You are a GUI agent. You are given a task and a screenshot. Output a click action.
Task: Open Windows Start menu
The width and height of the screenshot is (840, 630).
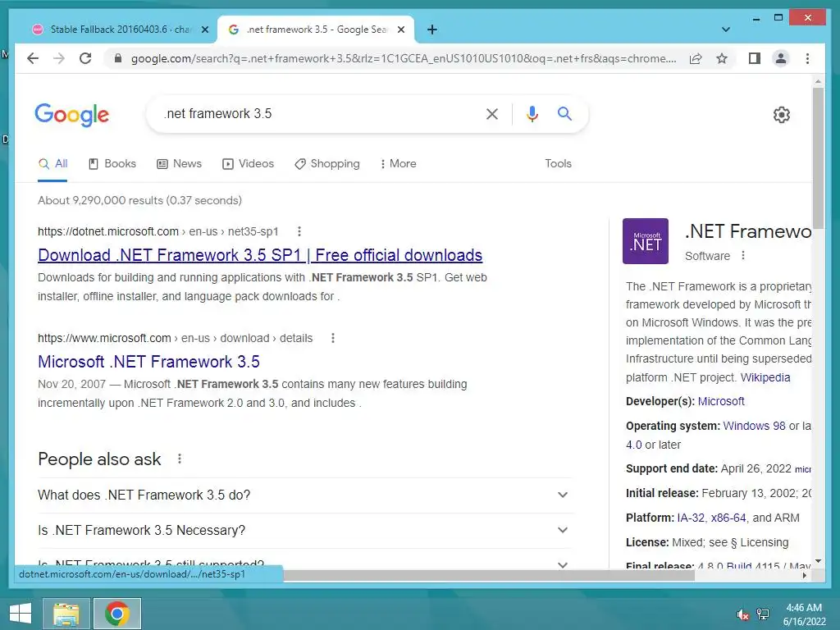point(21,614)
